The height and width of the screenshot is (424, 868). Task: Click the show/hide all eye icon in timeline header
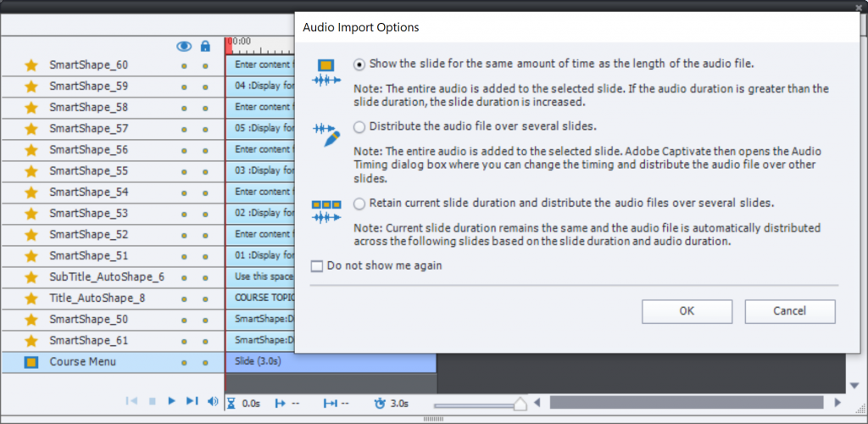tap(183, 46)
